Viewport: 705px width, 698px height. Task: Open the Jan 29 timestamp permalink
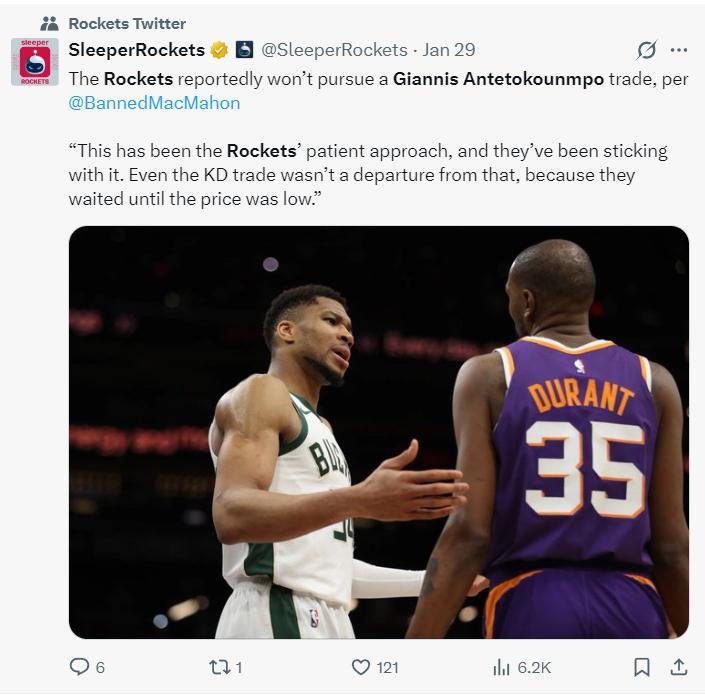449,50
